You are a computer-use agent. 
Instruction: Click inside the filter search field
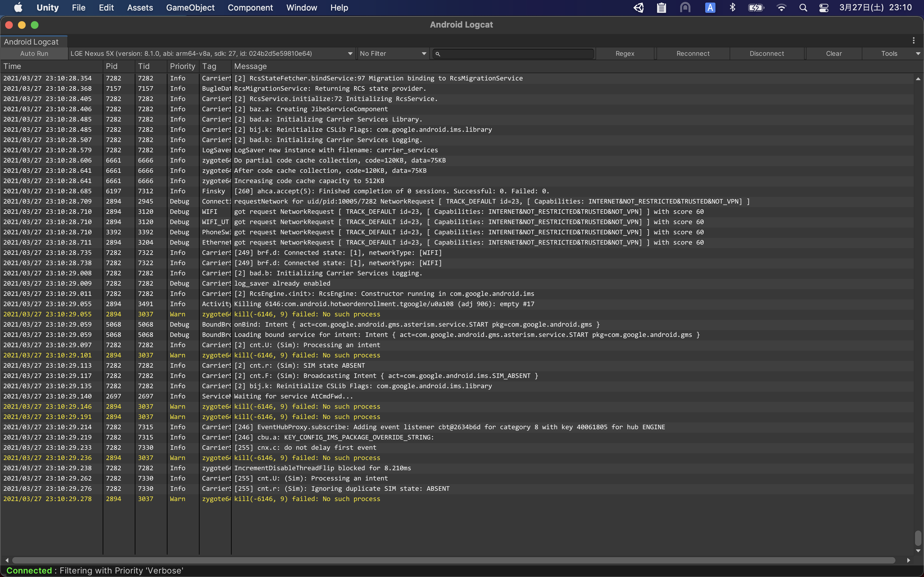click(512, 54)
